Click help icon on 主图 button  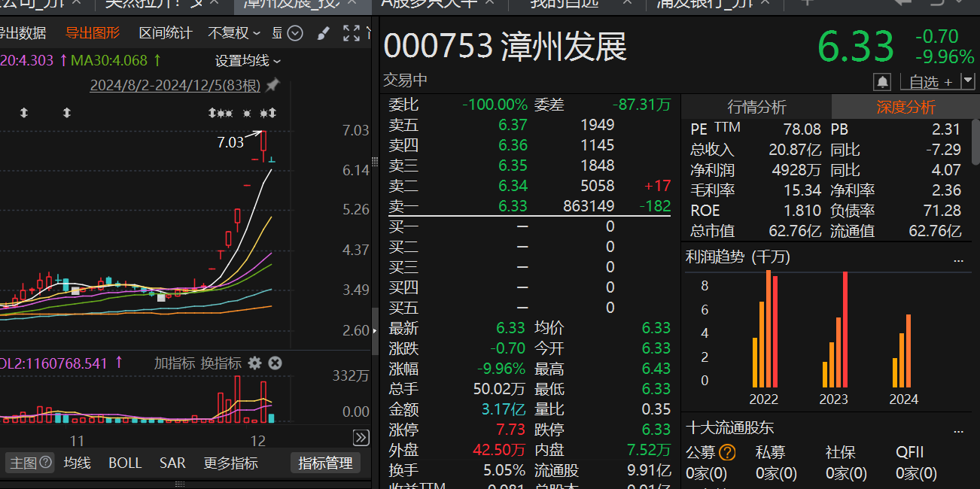coord(46,463)
